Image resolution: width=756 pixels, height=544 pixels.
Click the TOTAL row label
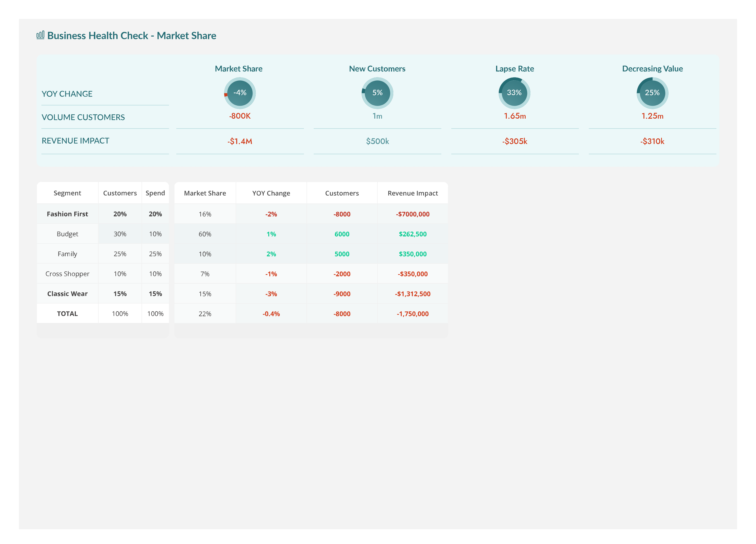[x=67, y=314]
